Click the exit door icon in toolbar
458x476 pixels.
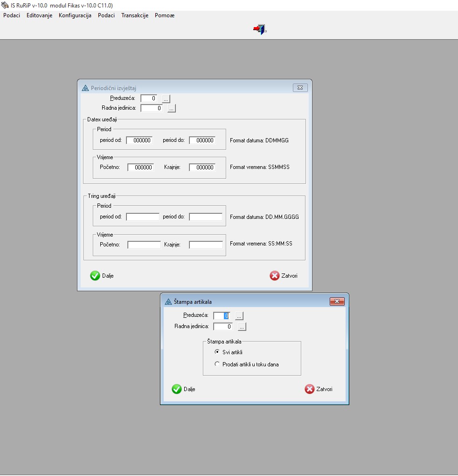click(x=260, y=30)
